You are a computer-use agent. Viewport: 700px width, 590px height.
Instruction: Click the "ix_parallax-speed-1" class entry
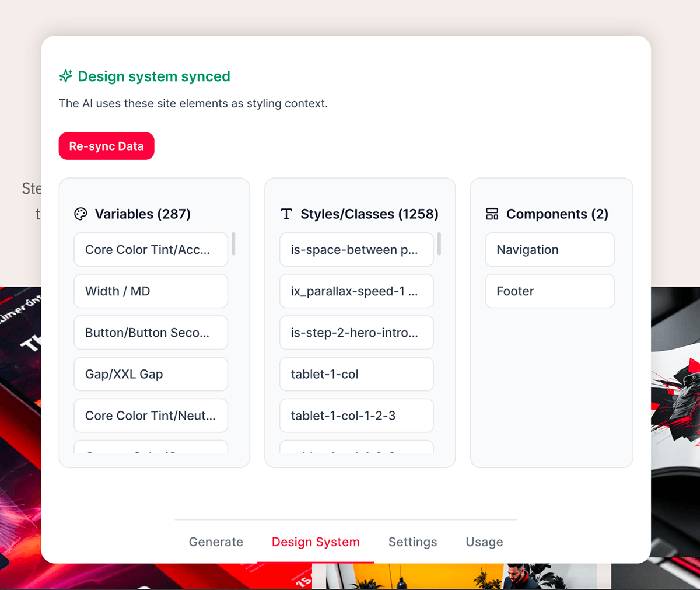point(356,291)
